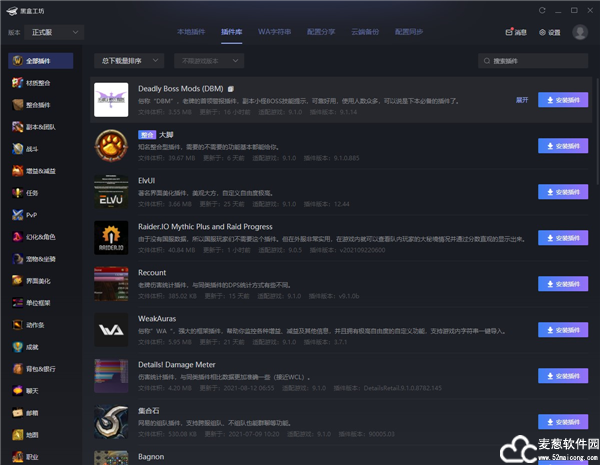The image size is (600, 465).
Task: Open the 材质整合 category icon
Action: [x=17, y=83]
